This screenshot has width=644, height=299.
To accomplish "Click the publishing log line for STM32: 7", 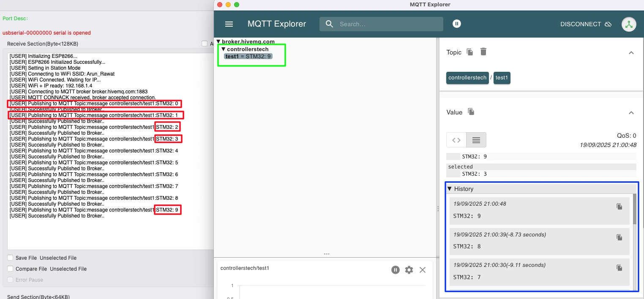I will point(94,186).
